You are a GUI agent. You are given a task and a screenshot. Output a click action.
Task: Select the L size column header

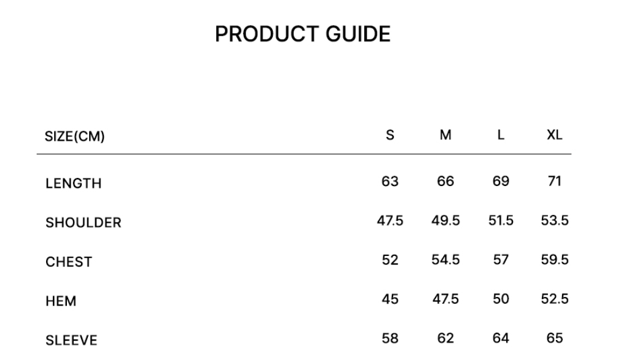[501, 135]
